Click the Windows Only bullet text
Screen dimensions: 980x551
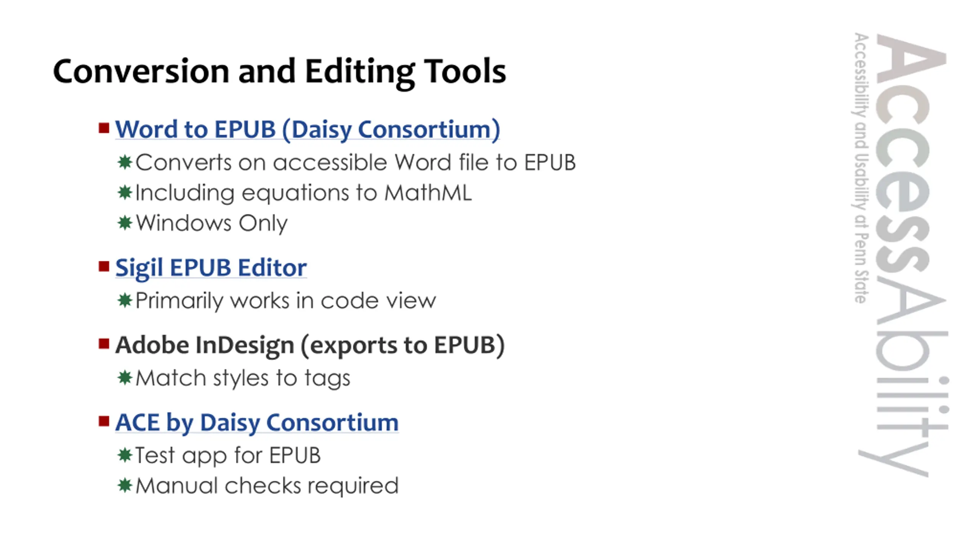click(212, 223)
